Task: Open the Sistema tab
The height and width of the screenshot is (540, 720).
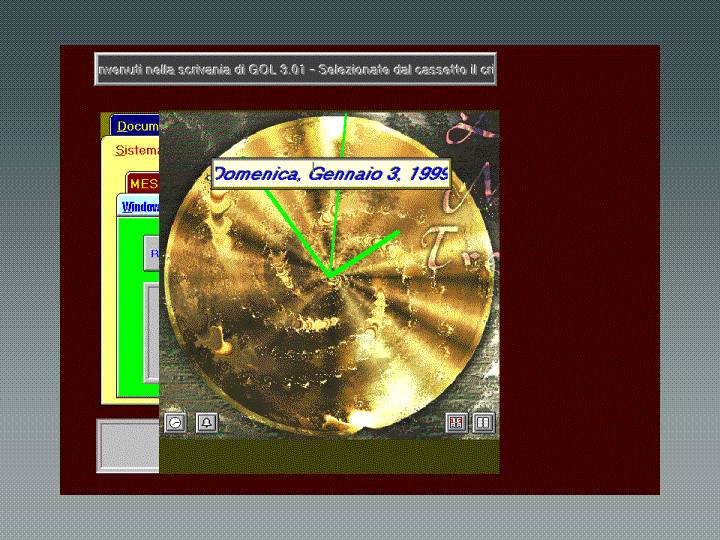Action: tap(136, 151)
